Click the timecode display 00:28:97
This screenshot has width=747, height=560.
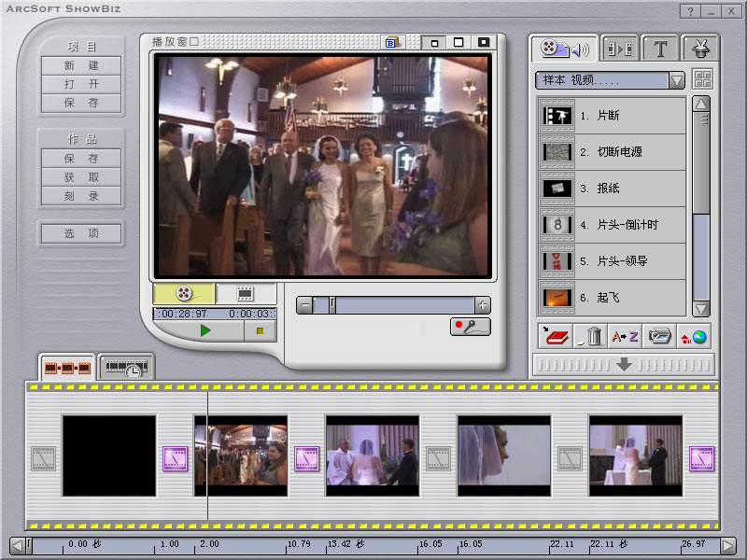(184, 314)
